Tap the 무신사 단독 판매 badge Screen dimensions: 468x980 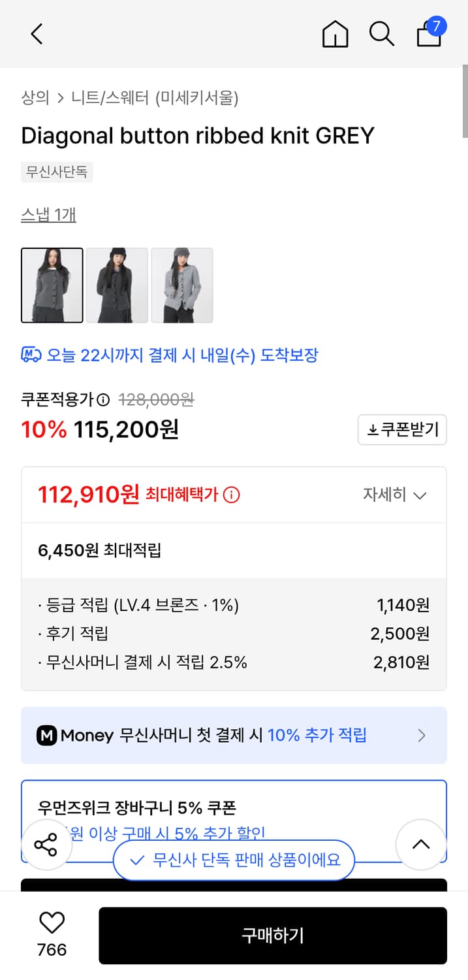233,860
